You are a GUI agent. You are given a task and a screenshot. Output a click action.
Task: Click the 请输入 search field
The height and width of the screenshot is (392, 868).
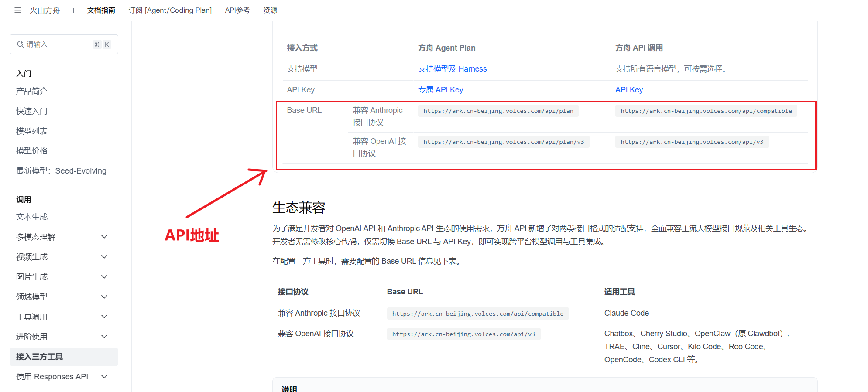(64, 44)
